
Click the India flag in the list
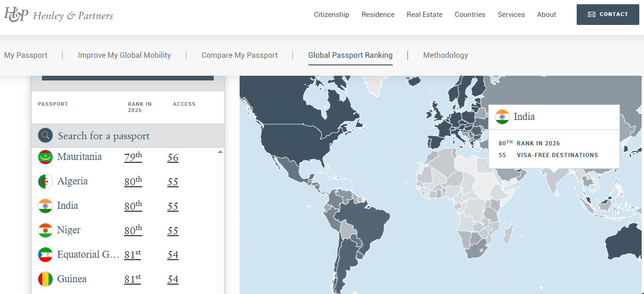[x=45, y=206]
